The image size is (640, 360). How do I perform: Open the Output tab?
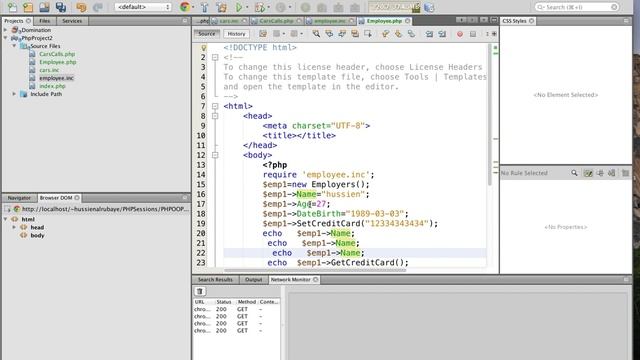[253, 280]
